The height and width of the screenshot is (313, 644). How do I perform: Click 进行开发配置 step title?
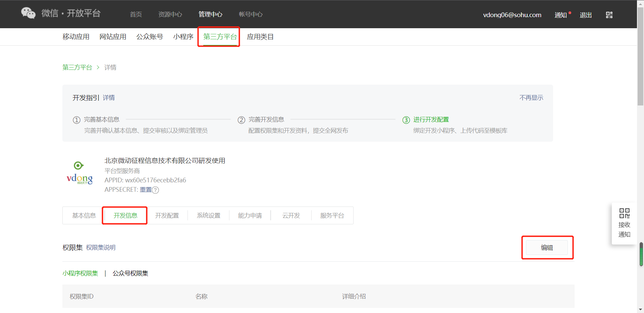tap(431, 120)
